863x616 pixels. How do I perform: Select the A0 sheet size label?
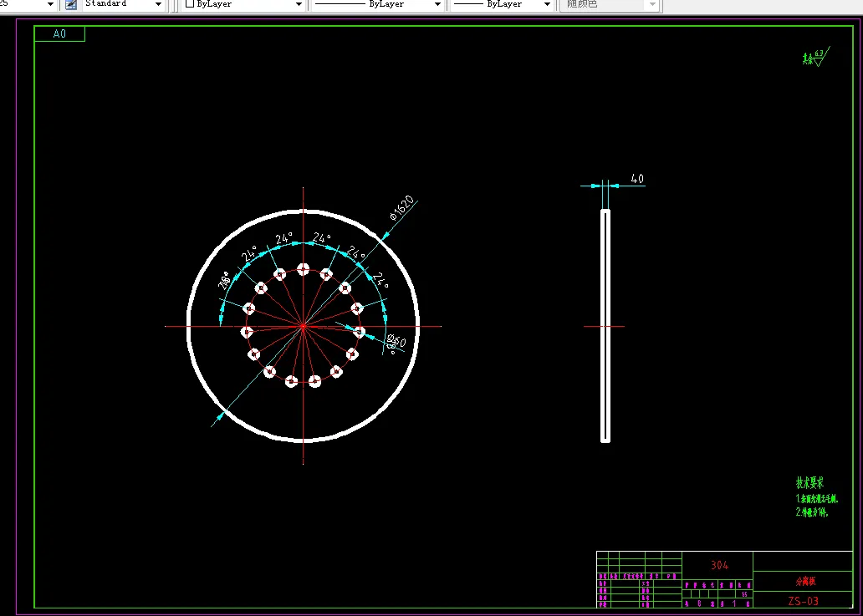(59, 34)
